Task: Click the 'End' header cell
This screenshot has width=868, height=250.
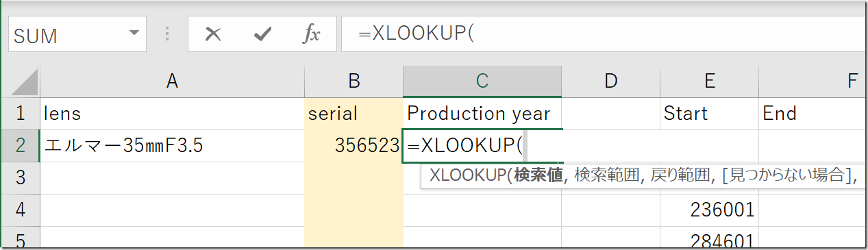Action: (813, 114)
